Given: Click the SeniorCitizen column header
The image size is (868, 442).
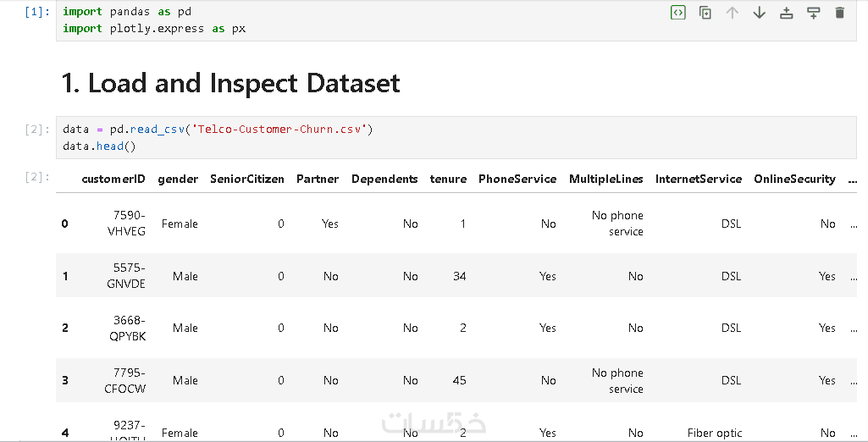Looking at the screenshot, I should (247, 179).
